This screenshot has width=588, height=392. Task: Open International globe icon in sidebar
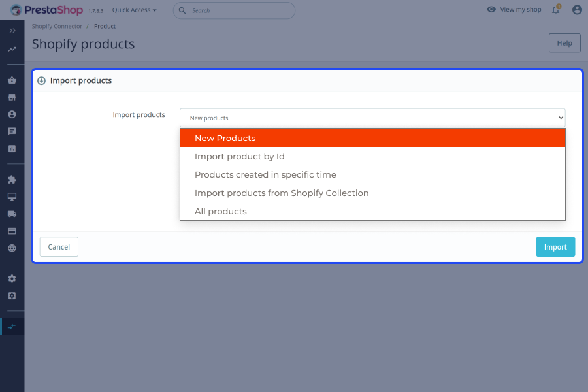(12, 248)
